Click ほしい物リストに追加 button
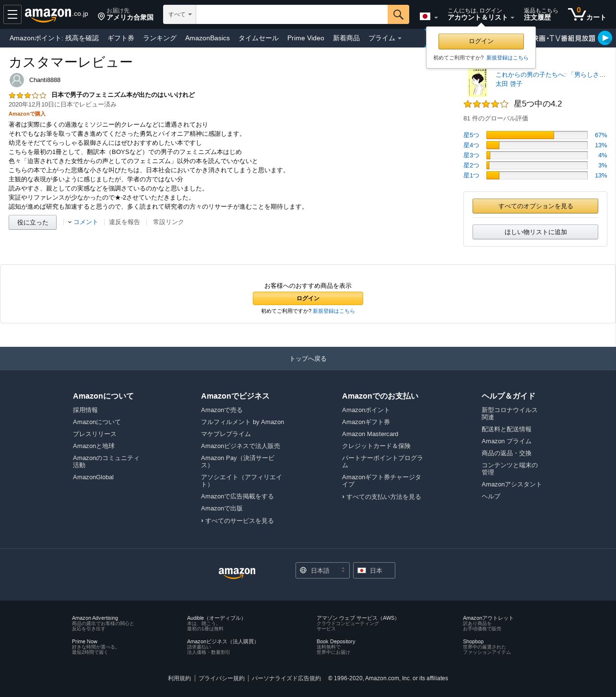This screenshot has width=616, height=697. [535, 232]
